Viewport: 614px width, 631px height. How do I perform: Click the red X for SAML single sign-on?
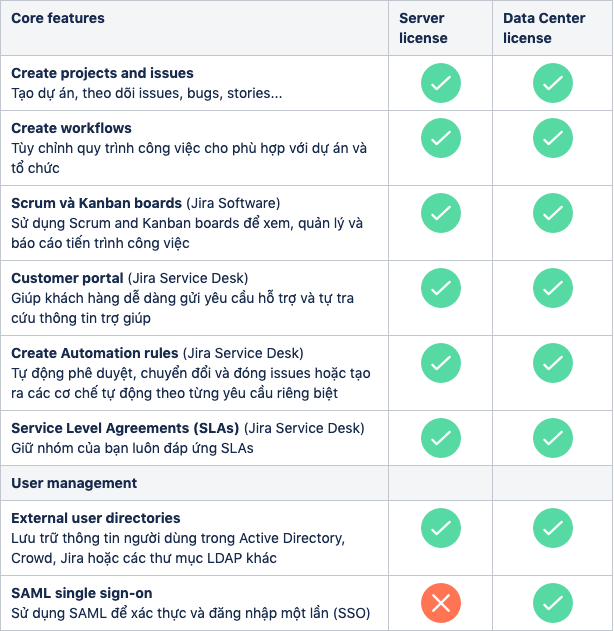point(441,603)
